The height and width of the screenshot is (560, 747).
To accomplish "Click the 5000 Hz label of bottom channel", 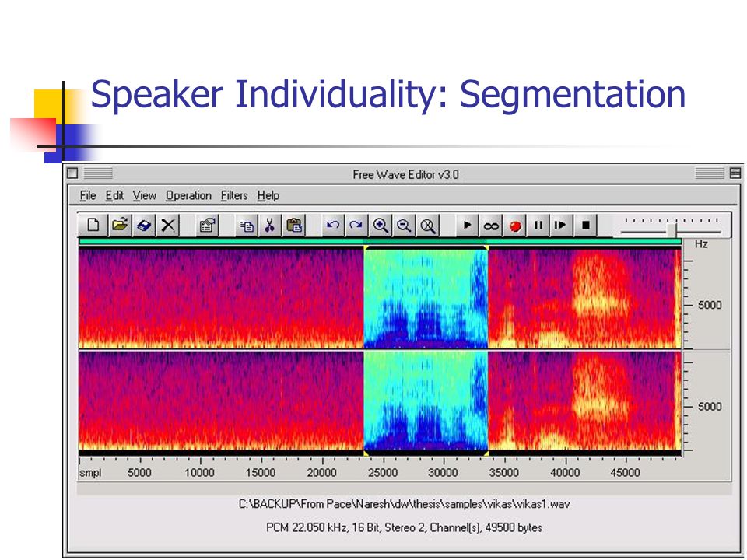I will click(x=710, y=407).
